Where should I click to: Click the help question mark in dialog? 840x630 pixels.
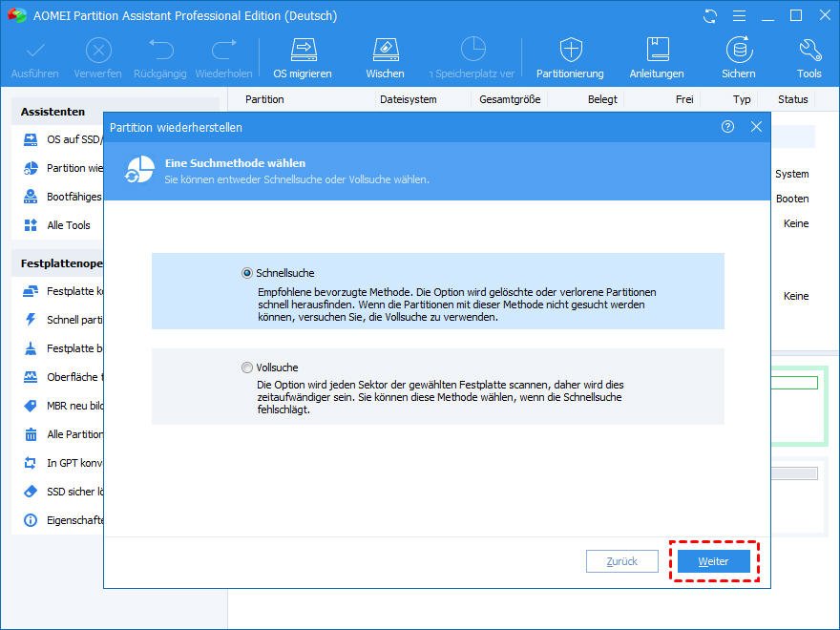pyautogui.click(x=727, y=127)
